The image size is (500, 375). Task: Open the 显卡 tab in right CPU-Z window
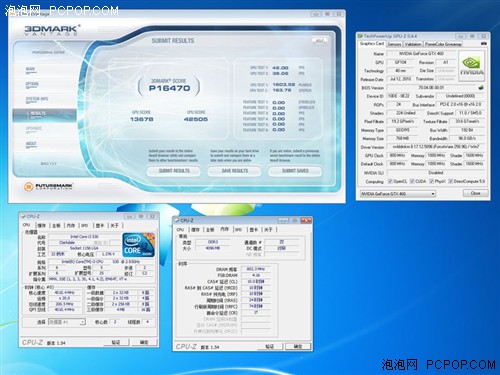point(254,230)
